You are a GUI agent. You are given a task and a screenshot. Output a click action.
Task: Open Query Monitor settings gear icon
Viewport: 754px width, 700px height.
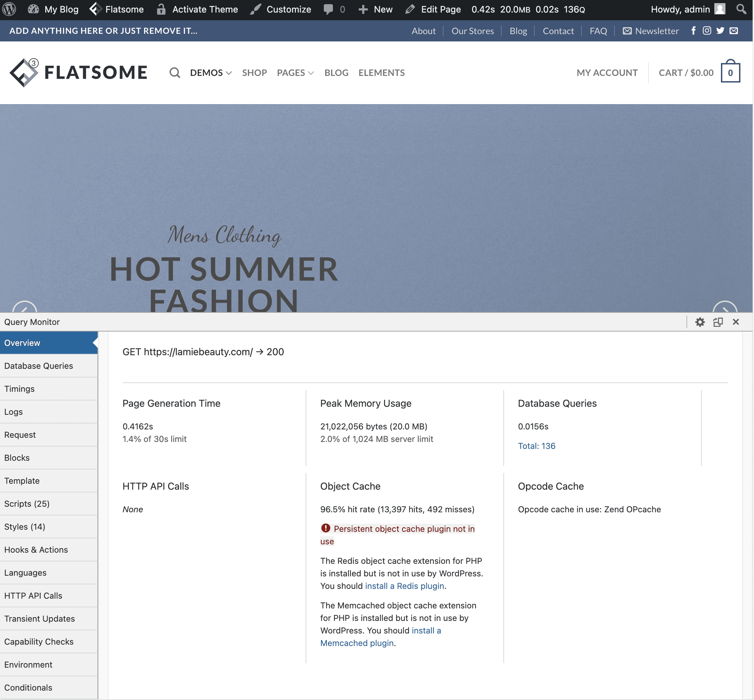point(700,322)
